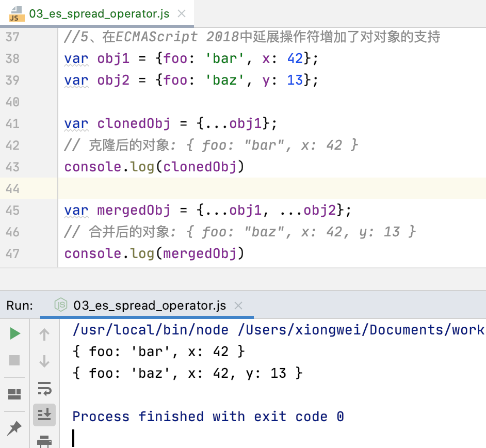Click line number 44 in gutter

[x=13, y=188]
